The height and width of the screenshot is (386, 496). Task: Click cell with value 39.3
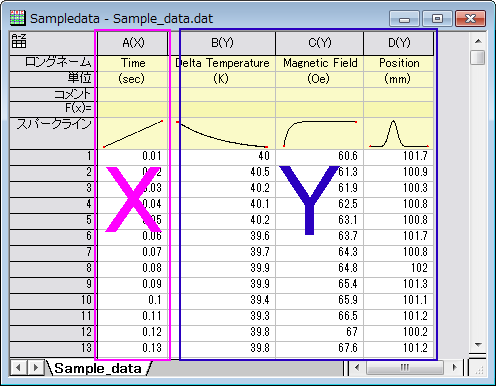coord(222,316)
